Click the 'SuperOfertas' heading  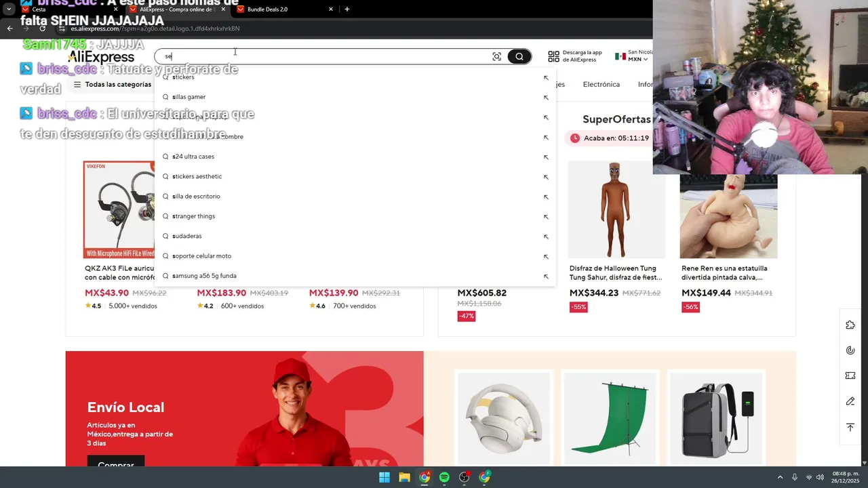tap(616, 119)
